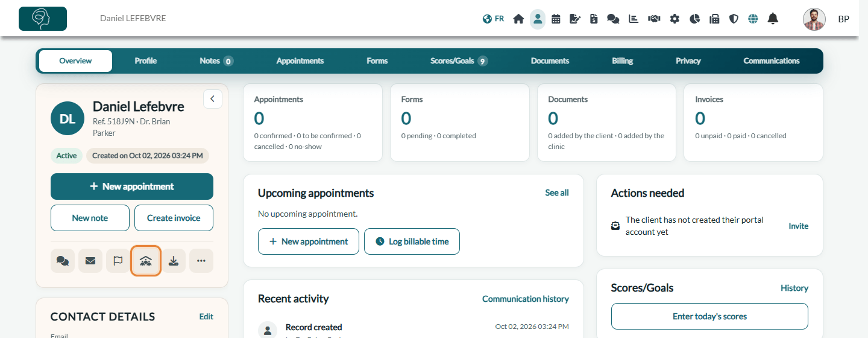Viewport: 868px width, 338px height.
Task: Open Scores/Goals History link
Action: coord(794,288)
